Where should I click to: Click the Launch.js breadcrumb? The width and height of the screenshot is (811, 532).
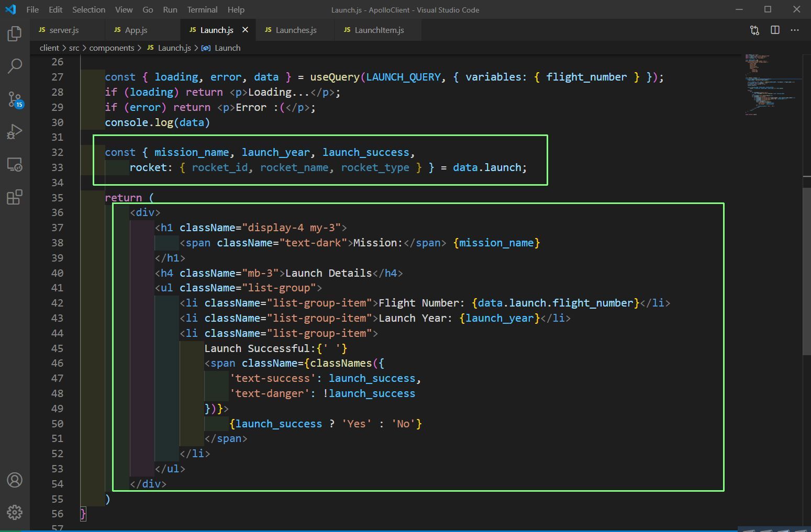[169, 48]
